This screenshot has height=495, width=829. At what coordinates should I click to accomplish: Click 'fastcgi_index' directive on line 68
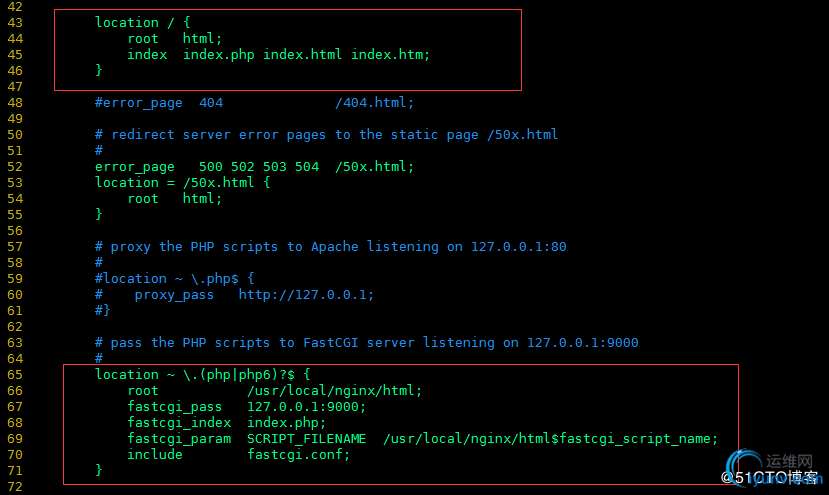pyautogui.click(x=179, y=423)
